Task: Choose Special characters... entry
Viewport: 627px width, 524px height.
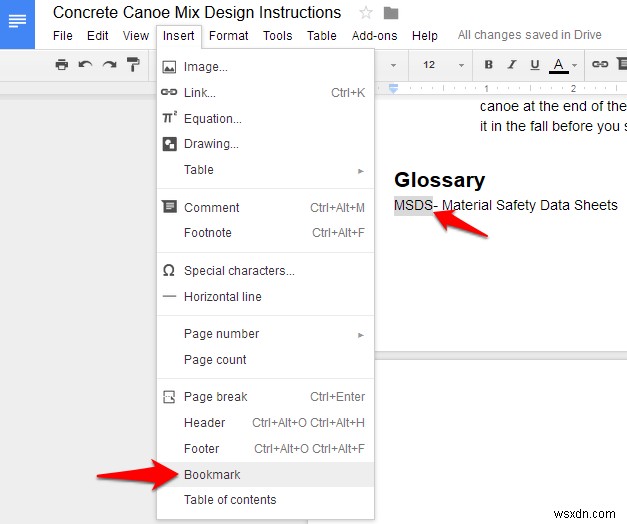Action: (x=266, y=271)
